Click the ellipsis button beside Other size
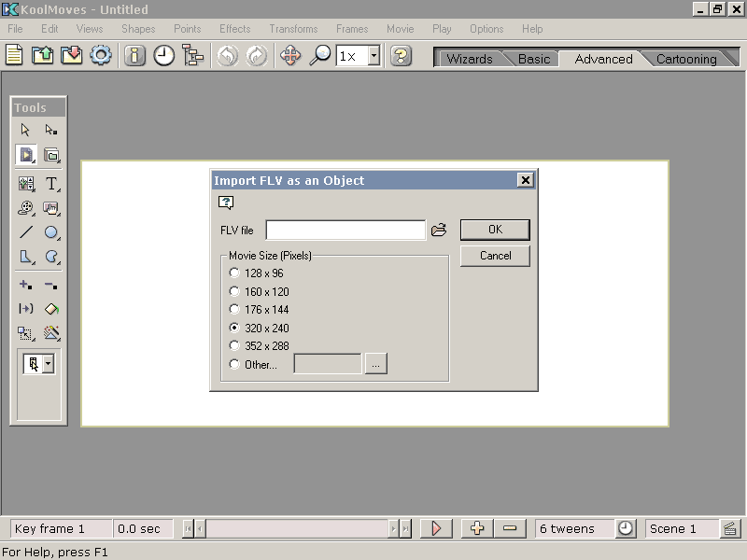Viewport: 747px width, 560px height. (x=376, y=364)
